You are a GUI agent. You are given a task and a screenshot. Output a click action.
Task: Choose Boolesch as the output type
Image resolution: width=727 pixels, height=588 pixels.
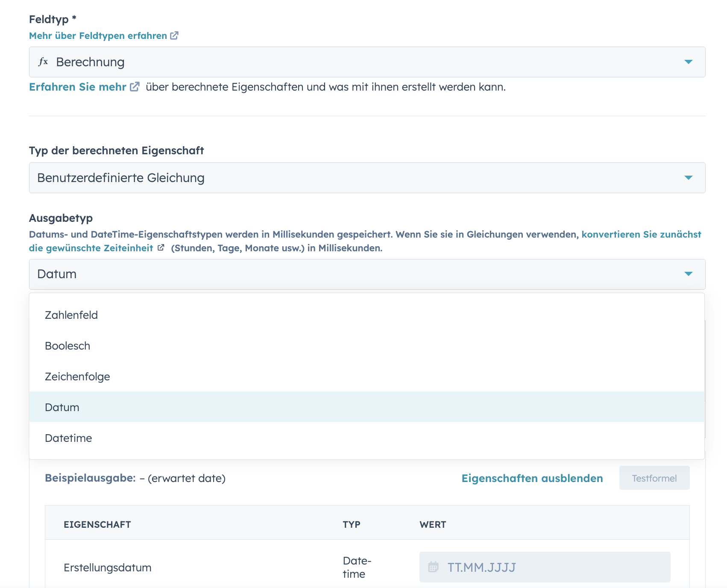(67, 346)
